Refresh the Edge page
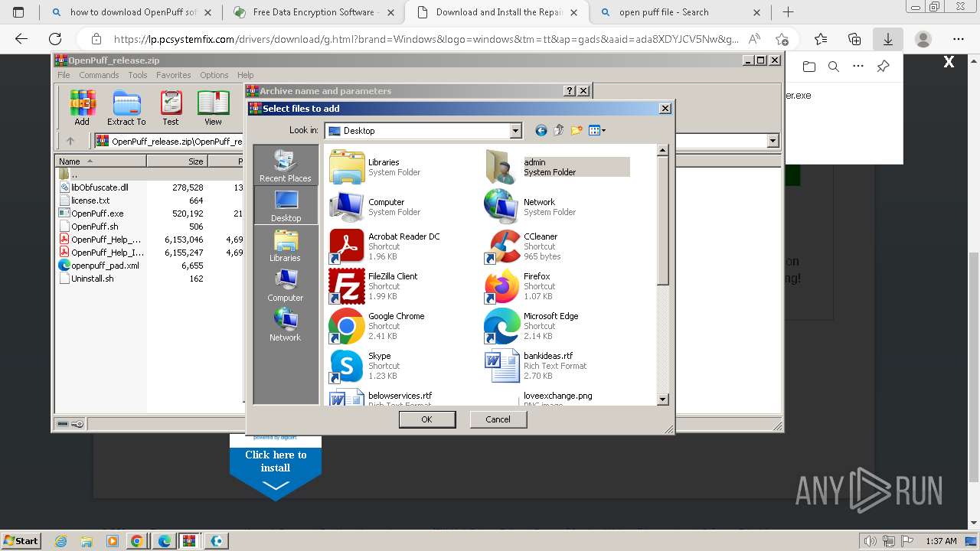The image size is (980, 551). [55, 39]
